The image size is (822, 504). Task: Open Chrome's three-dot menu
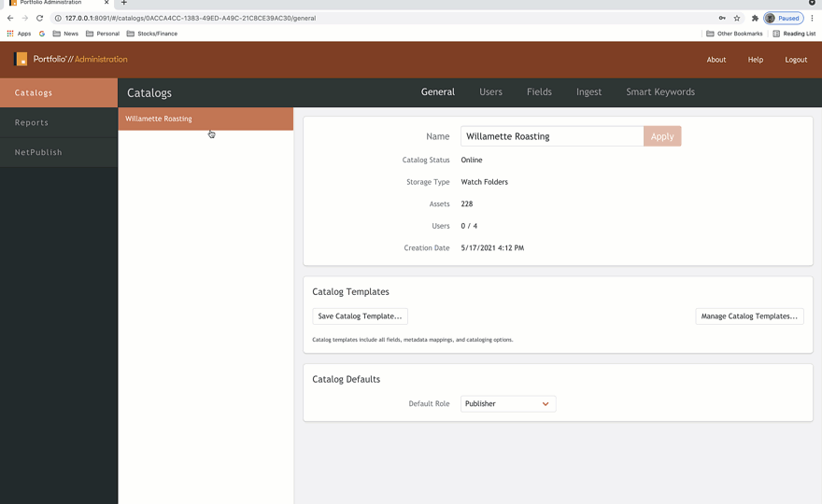pyautogui.click(x=812, y=18)
